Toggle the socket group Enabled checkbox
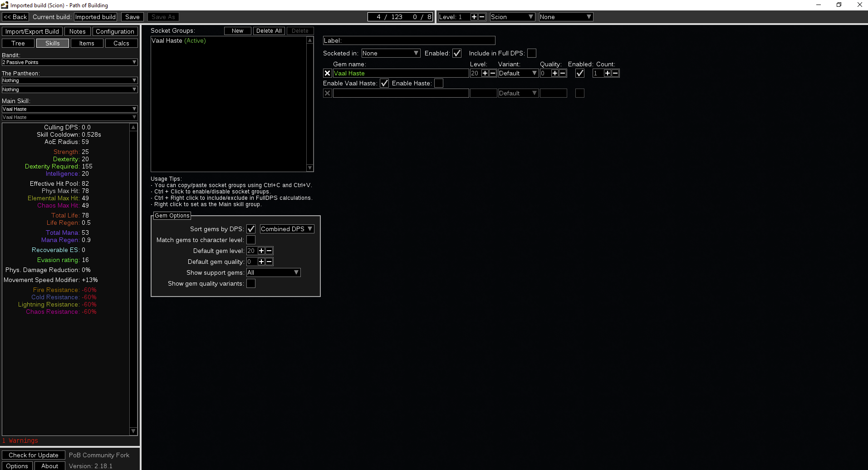This screenshot has height=470, width=868. click(457, 53)
